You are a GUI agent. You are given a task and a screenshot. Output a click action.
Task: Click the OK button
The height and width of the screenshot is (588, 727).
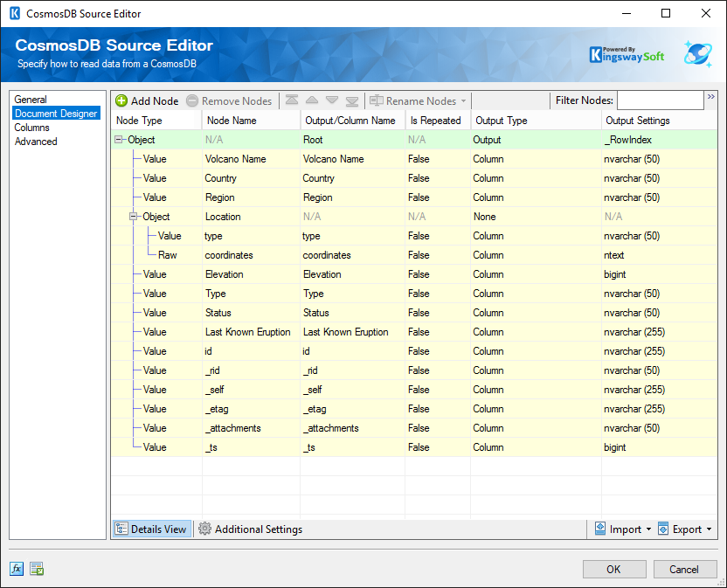[x=614, y=569]
